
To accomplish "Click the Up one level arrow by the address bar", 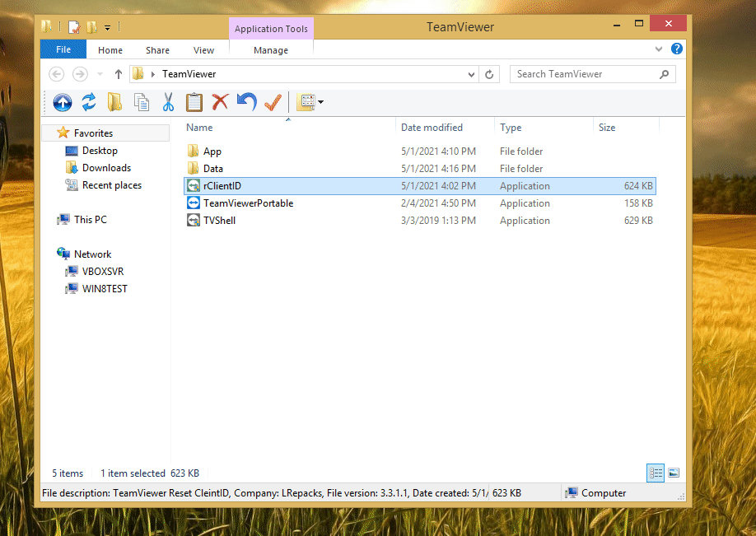I will 118,74.
